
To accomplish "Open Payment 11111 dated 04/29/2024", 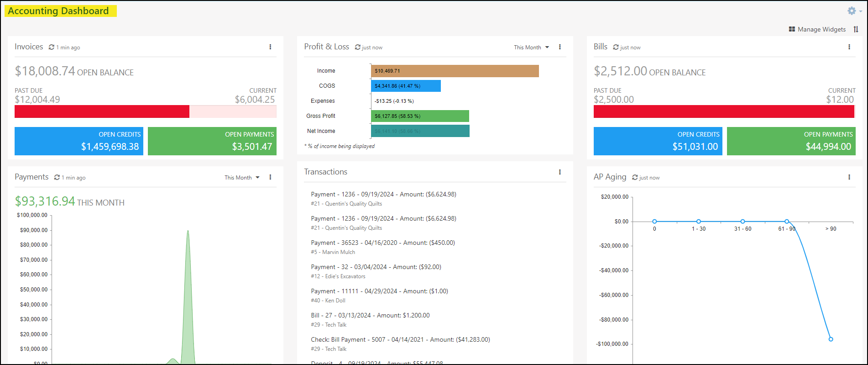I will [379, 291].
